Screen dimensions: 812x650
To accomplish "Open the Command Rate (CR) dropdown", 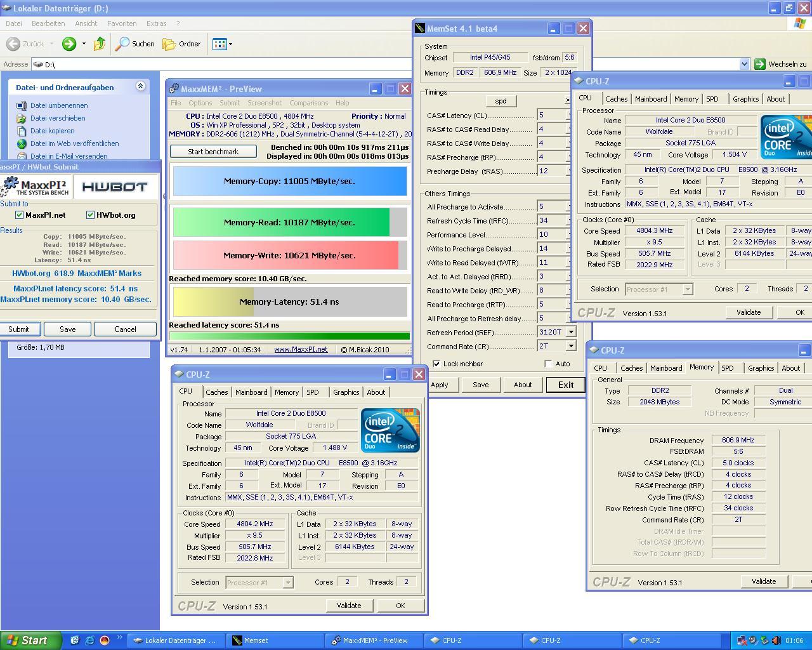I will (x=571, y=346).
